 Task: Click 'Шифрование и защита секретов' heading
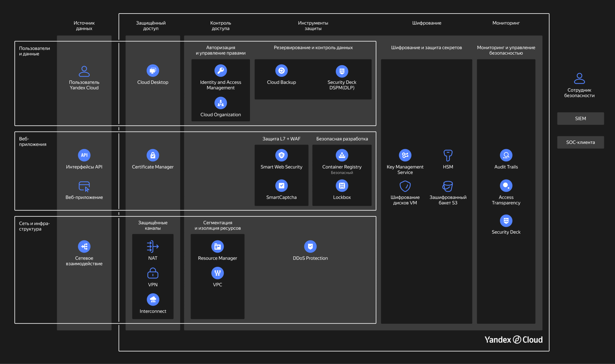pos(426,47)
